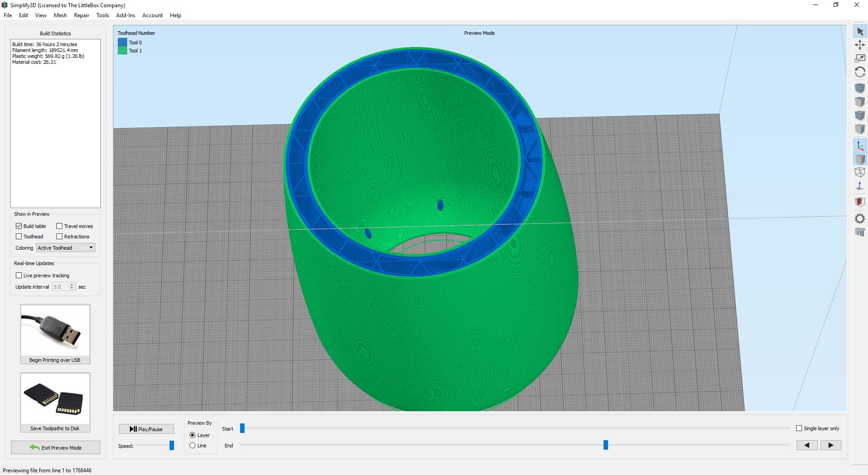Screen dimensions: 868x475
Task: Open the Help menu
Action: coord(175,15)
